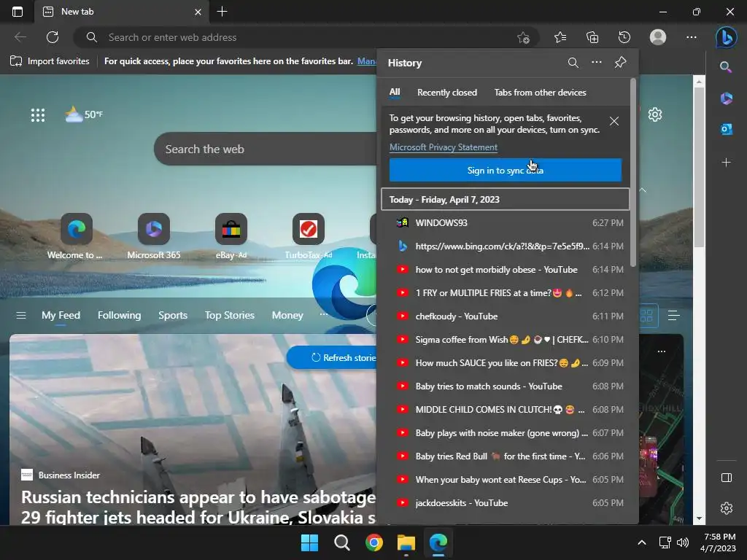Collapse quick links with chevron arrow
Viewport: 747px width, 560px height.
click(643, 190)
